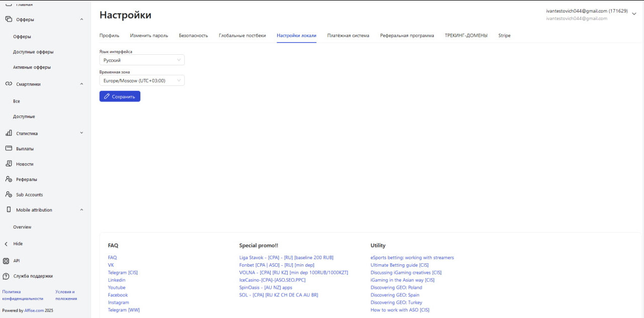Image resolution: width=644 pixels, height=318 pixels.
Task: Click the Payouts card icon
Action: [8, 149]
